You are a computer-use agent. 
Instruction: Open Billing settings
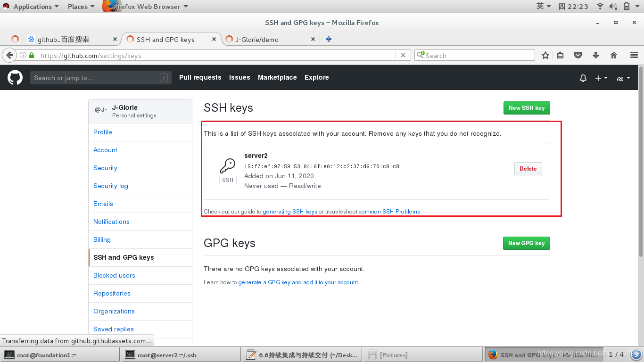pos(140,239)
